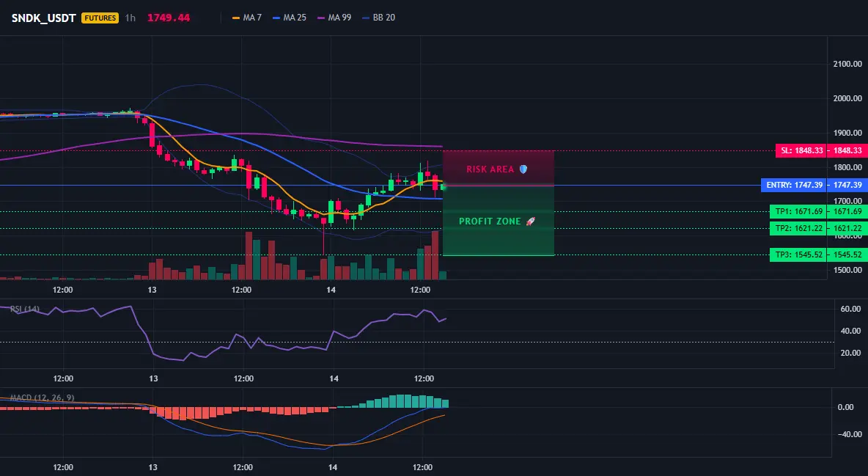Toggle the MA 99 legend item
Image resolution: width=868 pixels, height=476 pixels.
coord(334,18)
